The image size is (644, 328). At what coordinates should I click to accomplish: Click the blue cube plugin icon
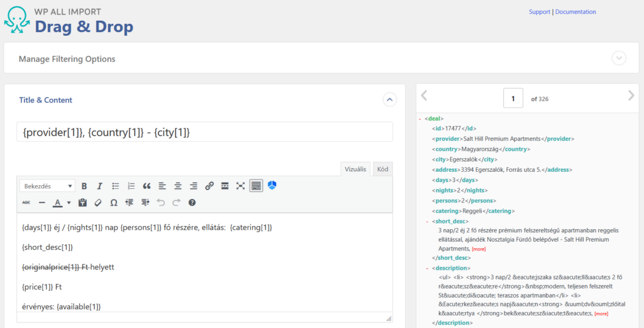272,185
